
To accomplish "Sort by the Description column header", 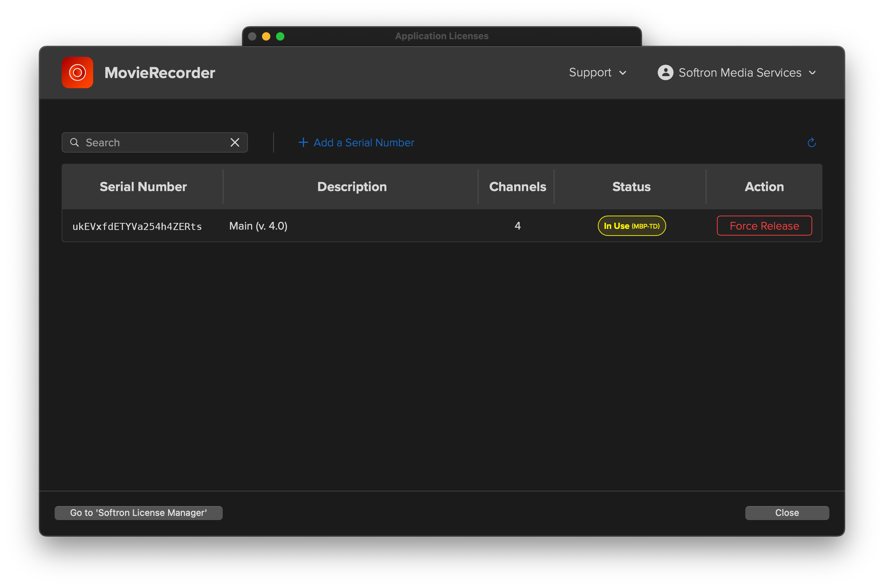I will (352, 187).
